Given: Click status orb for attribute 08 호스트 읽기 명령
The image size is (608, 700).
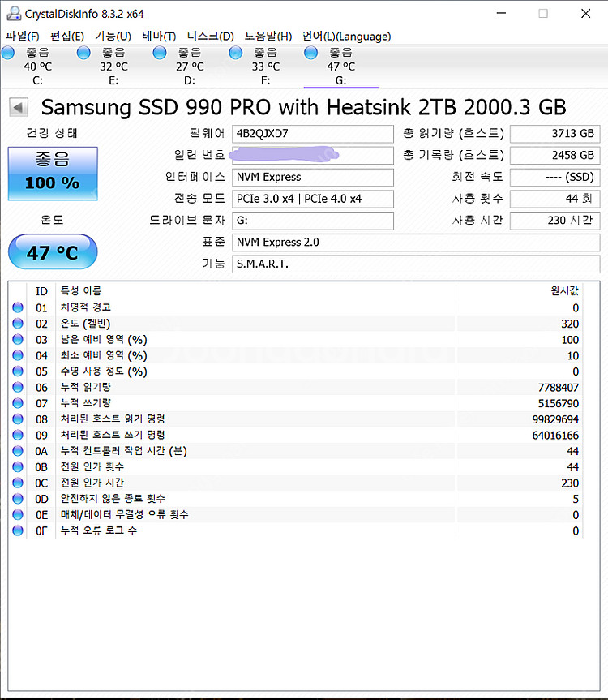Looking at the screenshot, I should click(x=18, y=419).
